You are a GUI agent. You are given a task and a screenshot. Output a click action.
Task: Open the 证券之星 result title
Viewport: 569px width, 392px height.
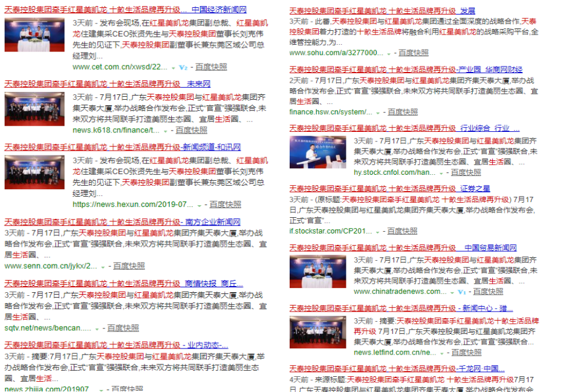click(390, 188)
